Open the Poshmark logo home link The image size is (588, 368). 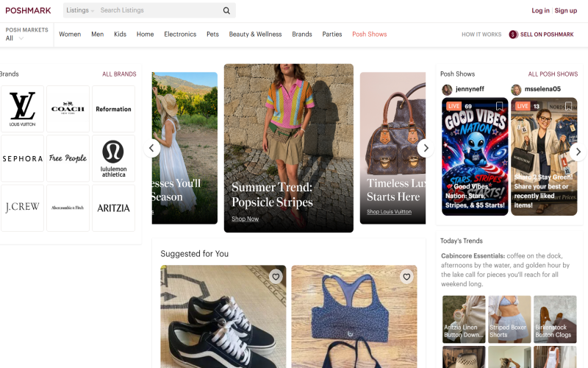tap(28, 10)
